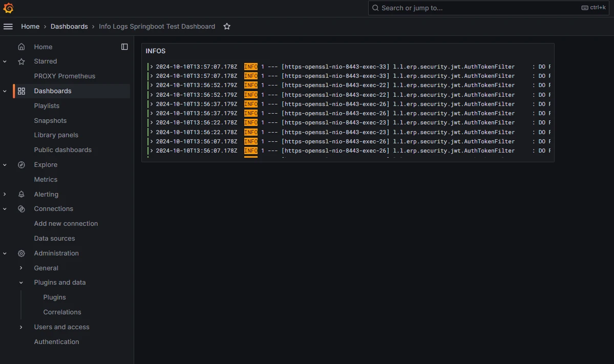Click the Dashboards grid icon
Image resolution: width=614 pixels, height=364 pixels.
pos(21,91)
